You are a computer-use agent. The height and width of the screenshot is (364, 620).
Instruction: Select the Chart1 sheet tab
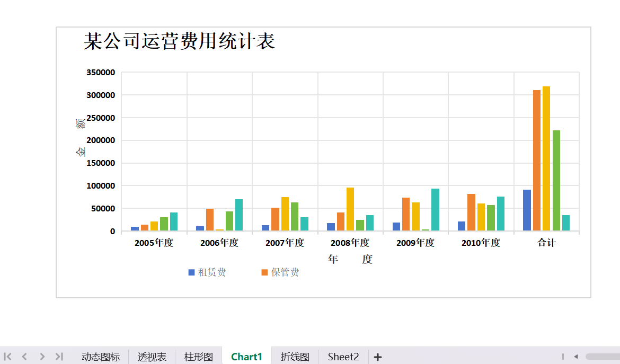[x=246, y=357]
